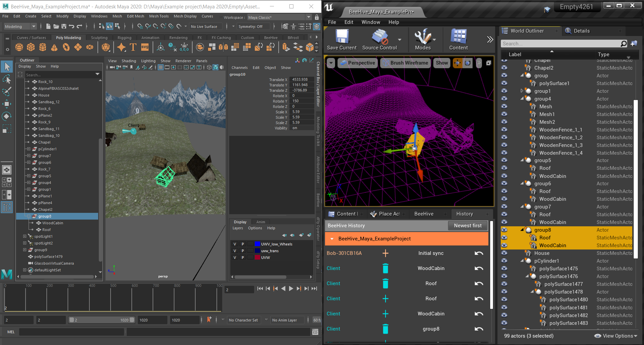Click red color swatch of UVW layer
The height and width of the screenshot is (345, 644).
(257, 258)
